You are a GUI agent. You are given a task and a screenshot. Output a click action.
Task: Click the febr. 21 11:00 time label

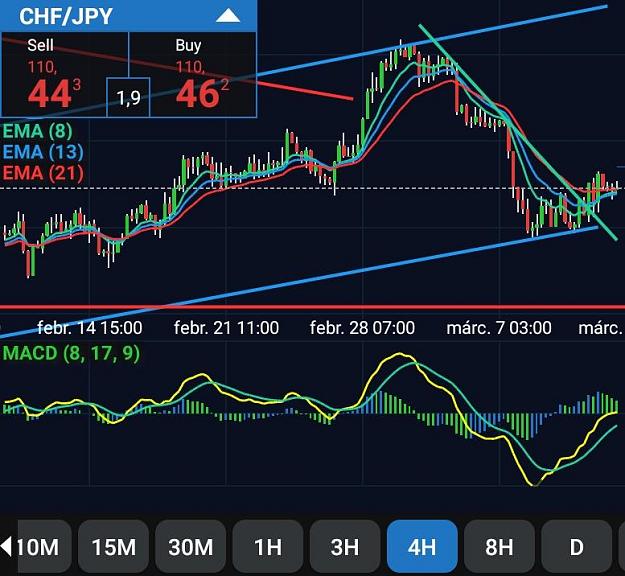(226, 328)
